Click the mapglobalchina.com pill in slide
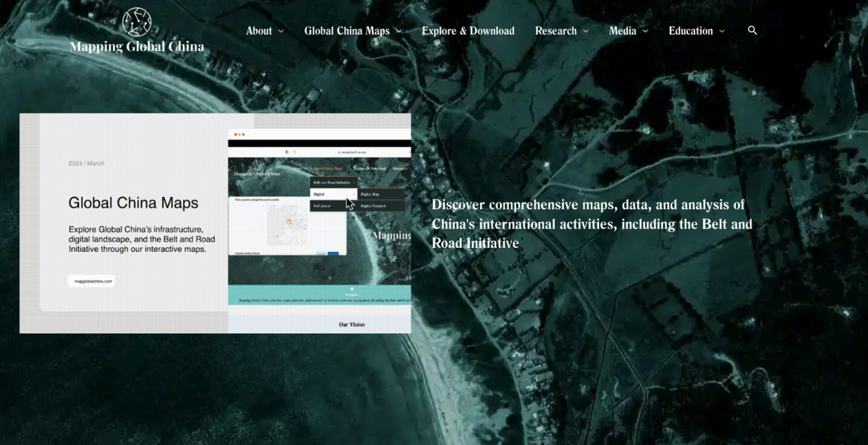This screenshot has width=868, height=445. (91, 281)
